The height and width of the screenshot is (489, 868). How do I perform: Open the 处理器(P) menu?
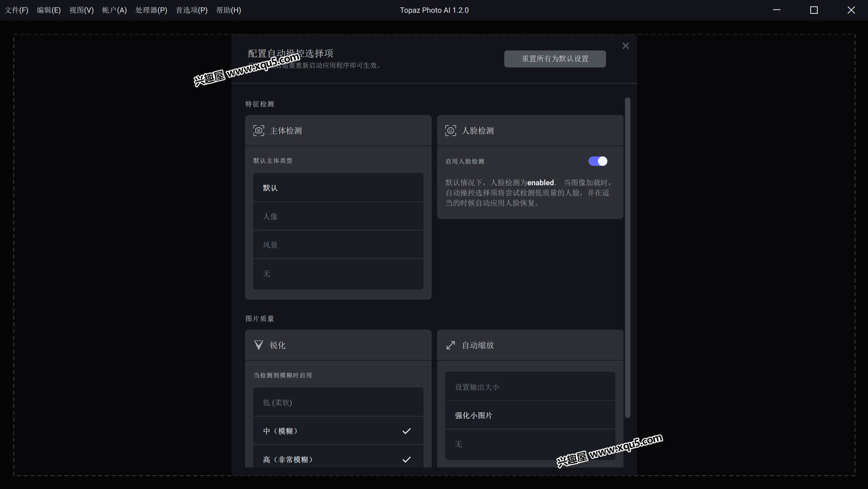click(x=151, y=10)
